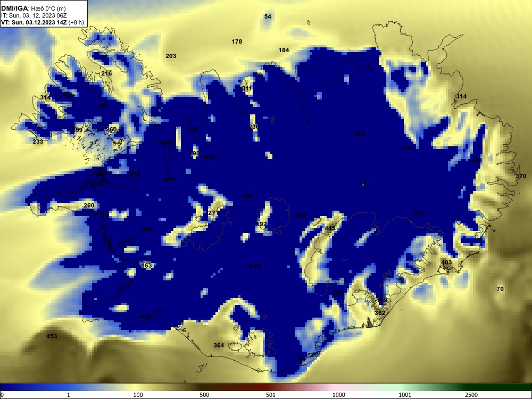532x399 pixels.
Task: Click the negative value label -480
Action: (x=169, y=179)
